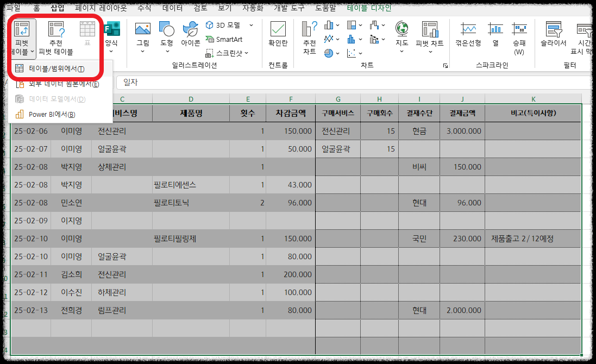Image resolution: width=596 pixels, height=364 pixels.
Task: Click the cell 제품출고 2 / 12예정
Action: tap(534, 239)
